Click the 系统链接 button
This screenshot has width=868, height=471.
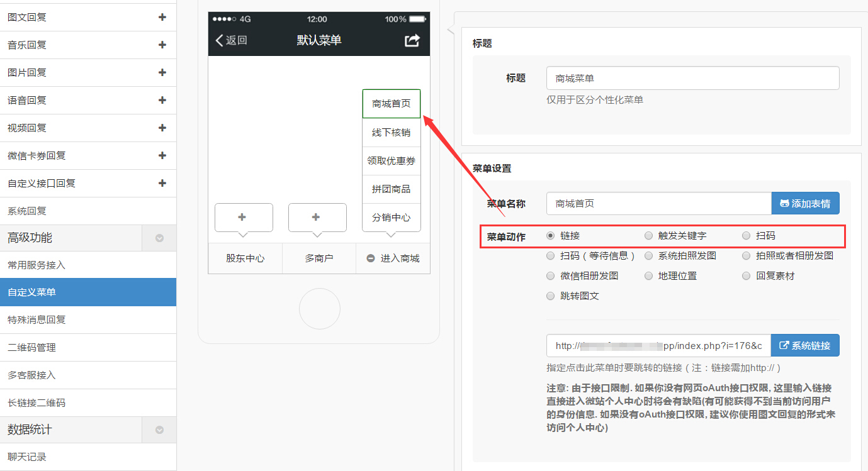tap(805, 346)
